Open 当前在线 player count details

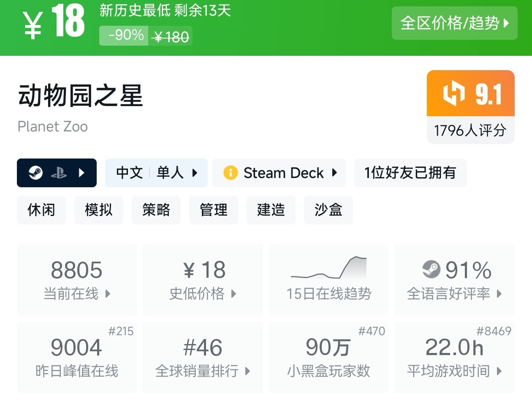coord(77,280)
